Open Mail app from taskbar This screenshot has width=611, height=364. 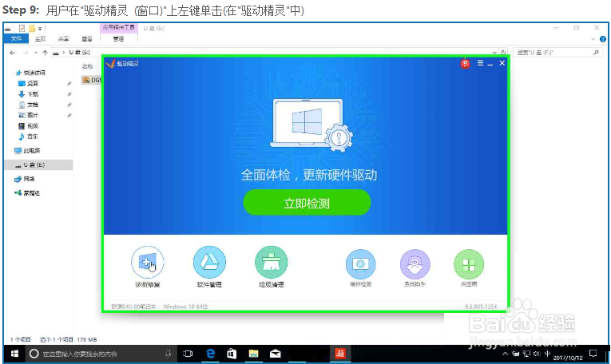point(275,354)
